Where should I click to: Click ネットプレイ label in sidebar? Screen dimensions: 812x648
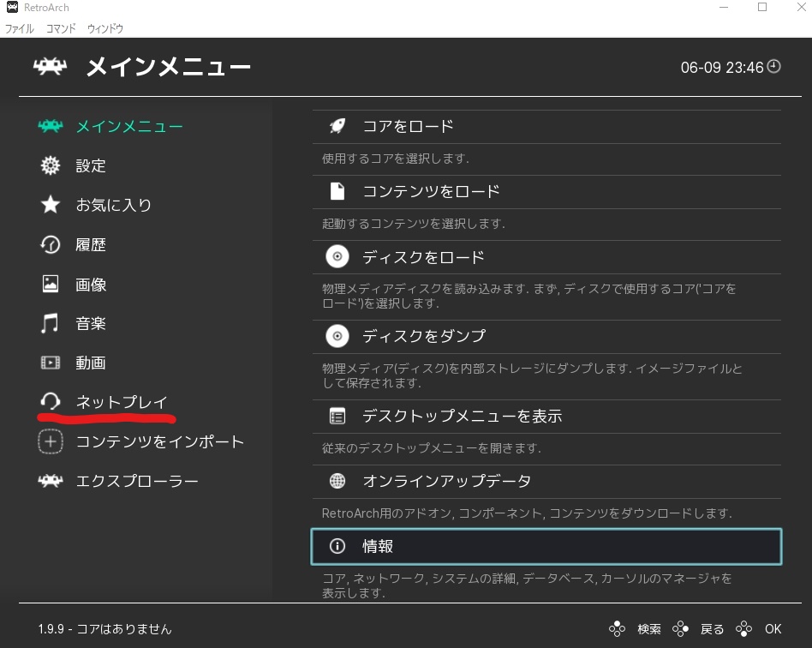pyautogui.click(x=122, y=402)
